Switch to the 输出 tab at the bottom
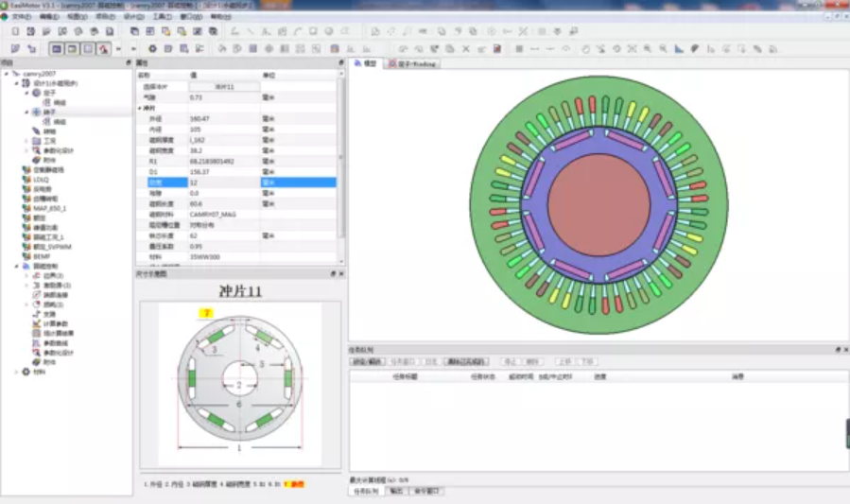This screenshot has height=504, width=850. [396, 491]
